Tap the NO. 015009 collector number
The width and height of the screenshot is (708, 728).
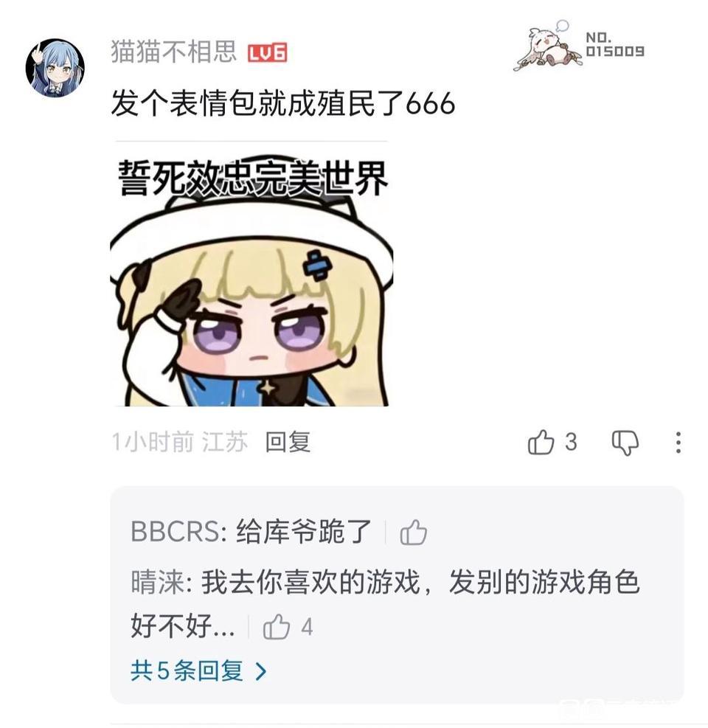click(614, 44)
